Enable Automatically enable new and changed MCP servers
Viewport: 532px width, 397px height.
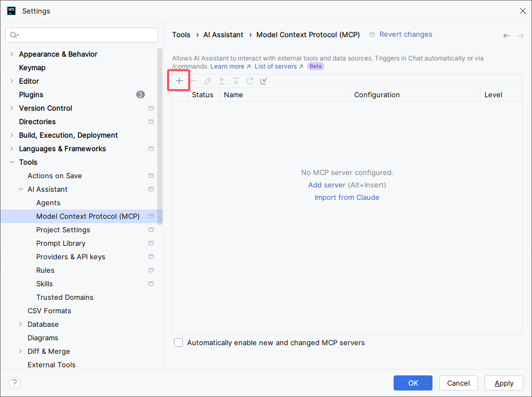coord(178,342)
